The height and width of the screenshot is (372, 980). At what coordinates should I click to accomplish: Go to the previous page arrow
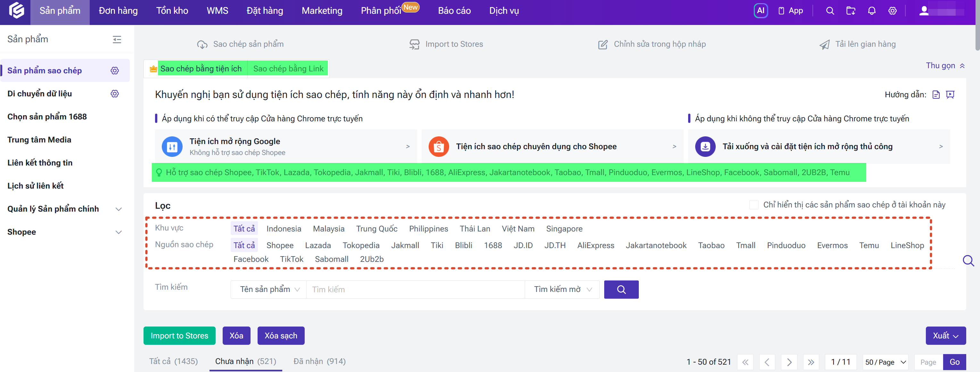point(767,362)
